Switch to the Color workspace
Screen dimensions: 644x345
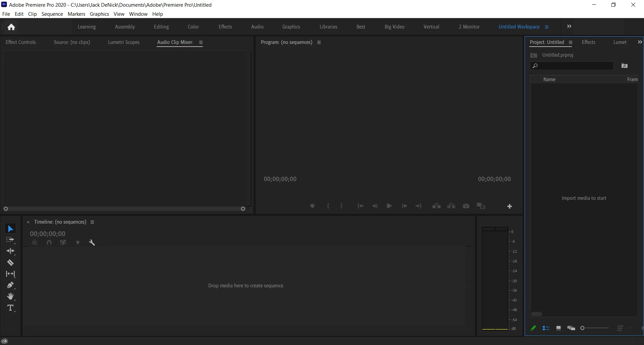[x=193, y=27]
